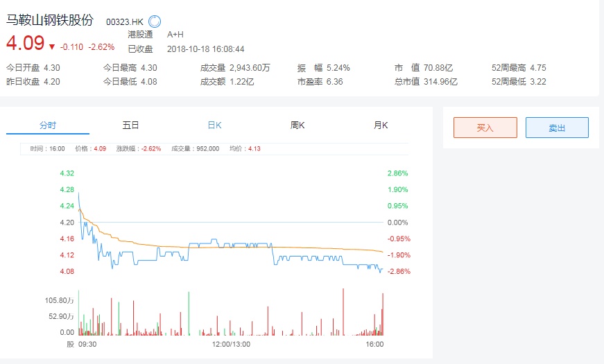
Task: Click the red down-arrow price change indicator
Action: [52, 47]
